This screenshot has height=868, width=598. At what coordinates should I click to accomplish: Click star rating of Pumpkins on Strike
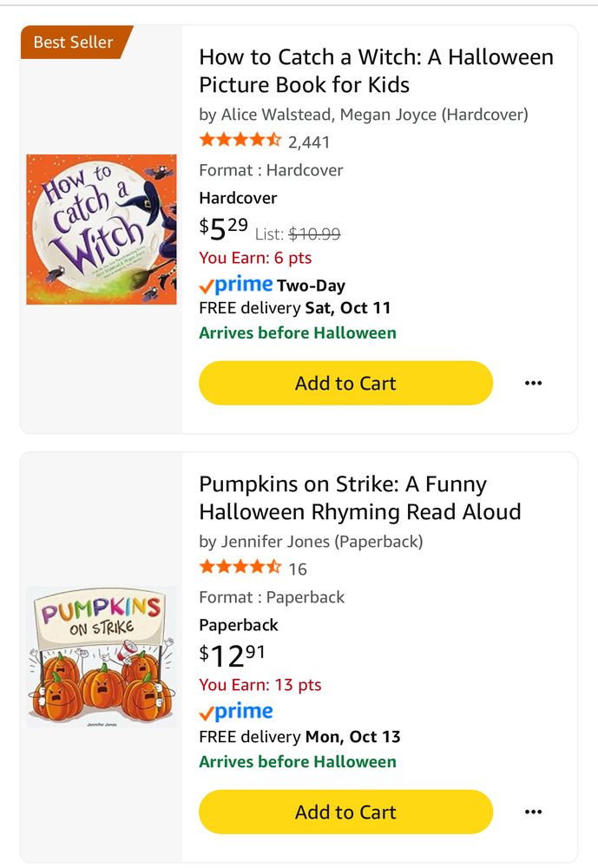[x=240, y=568]
